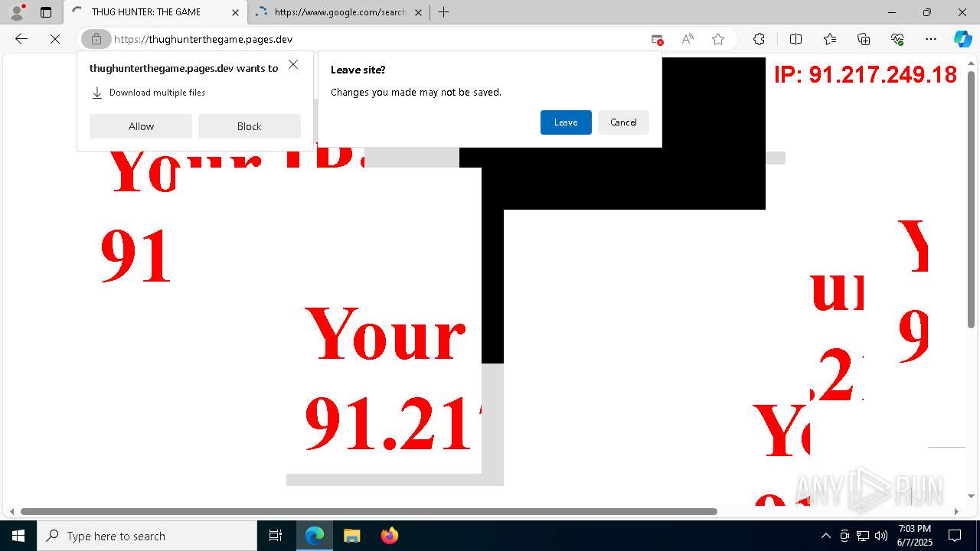
Task: Click the IP: 91.217.249.18 text
Action: click(865, 74)
